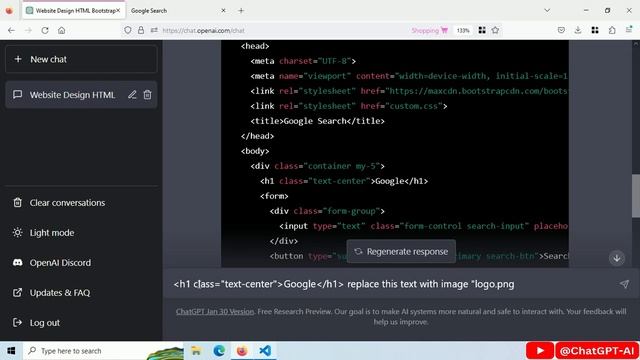Open Visual Studio Code from taskbar

265,351
